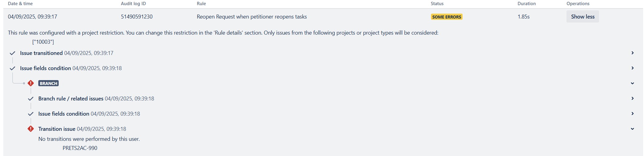
Task: Click the Status column header
Action: 437,4
